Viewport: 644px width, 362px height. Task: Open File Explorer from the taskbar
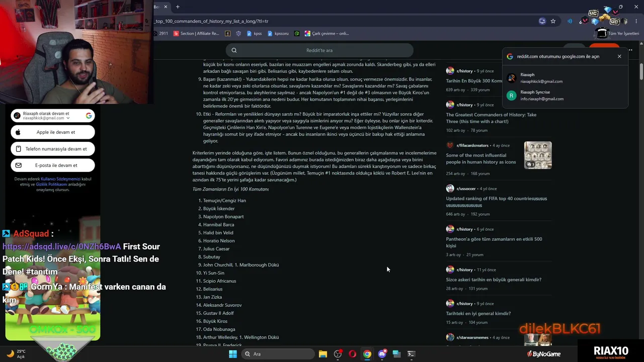pyautogui.click(x=323, y=354)
